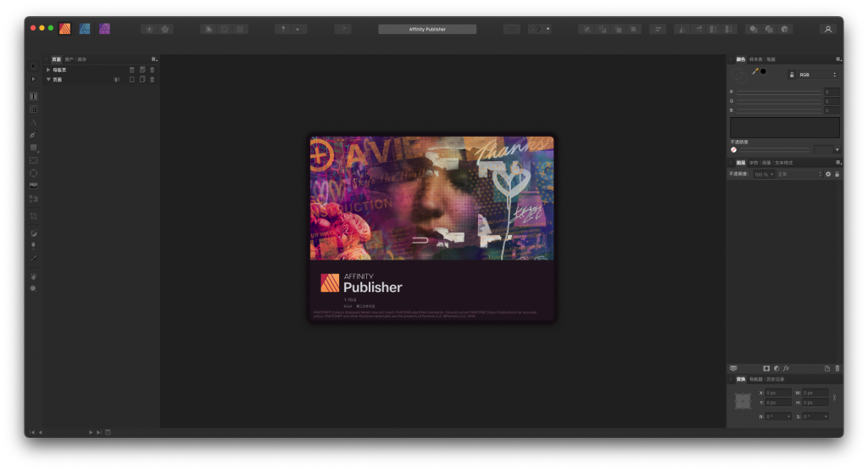Open the account person icon

click(827, 29)
